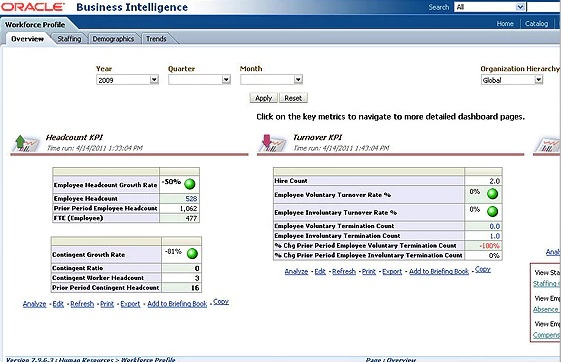Click Analyze link under Turnover KPI
The width and height of the screenshot is (561, 362).
(x=296, y=272)
